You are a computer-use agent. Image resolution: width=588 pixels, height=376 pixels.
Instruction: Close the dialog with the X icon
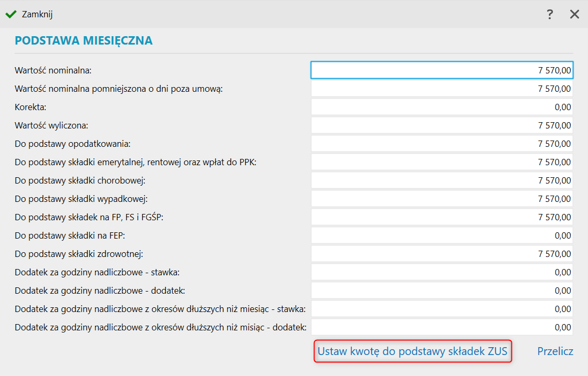[x=574, y=14]
